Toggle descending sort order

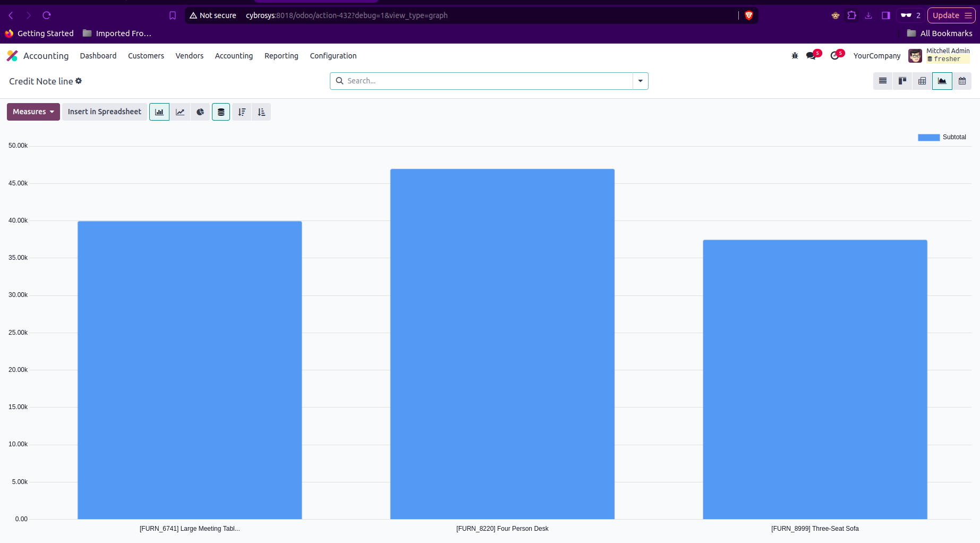[242, 112]
